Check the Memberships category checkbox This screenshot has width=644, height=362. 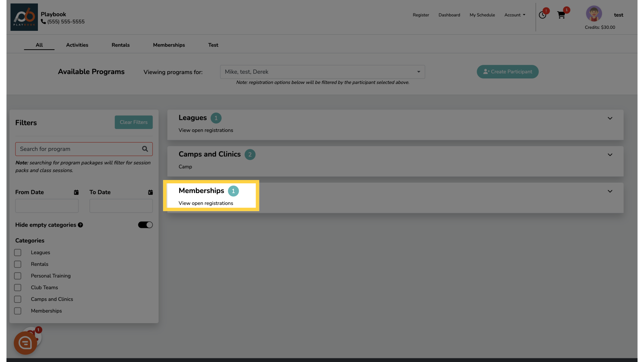coord(18,311)
